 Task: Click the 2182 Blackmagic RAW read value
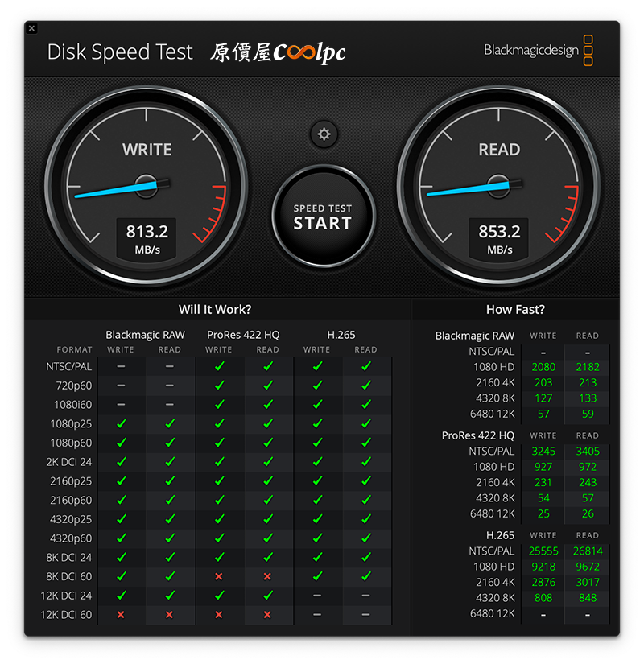pyautogui.click(x=588, y=367)
